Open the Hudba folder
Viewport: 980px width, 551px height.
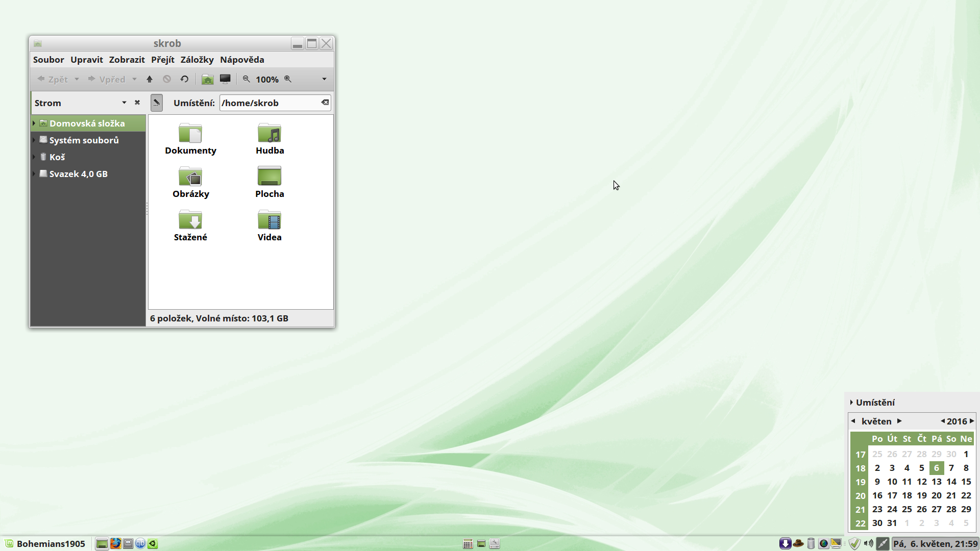click(269, 139)
